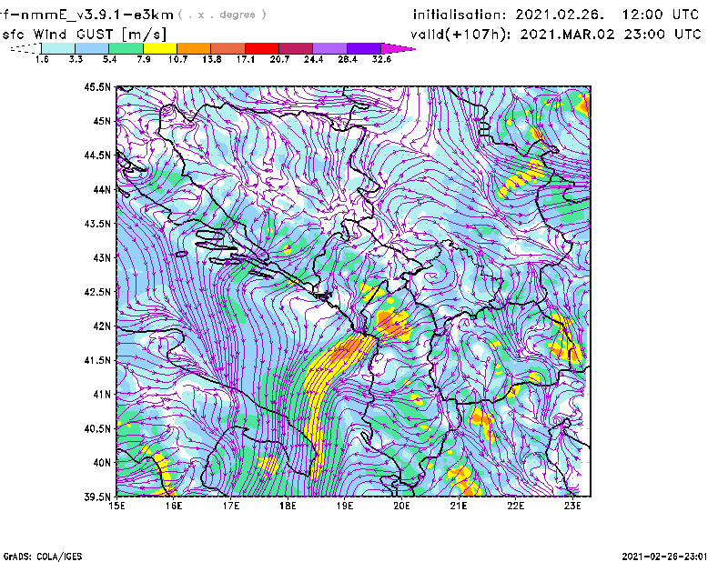Click the '42N' latitude label
The height and width of the screenshot is (562, 728).
coord(102,326)
